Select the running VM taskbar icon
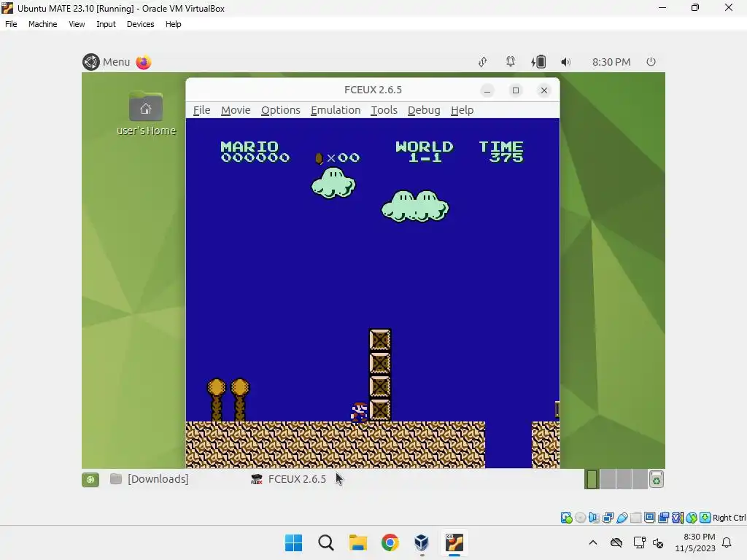747x560 pixels. coord(454,542)
